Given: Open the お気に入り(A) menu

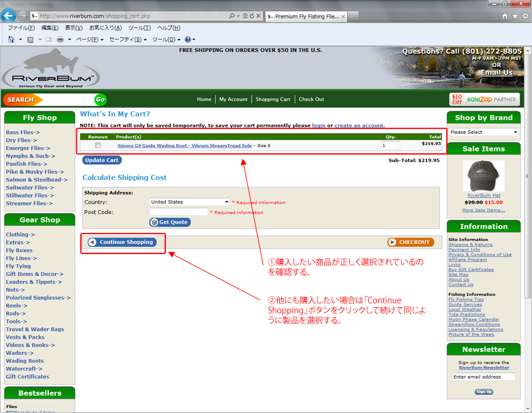Looking at the screenshot, I should point(105,28).
